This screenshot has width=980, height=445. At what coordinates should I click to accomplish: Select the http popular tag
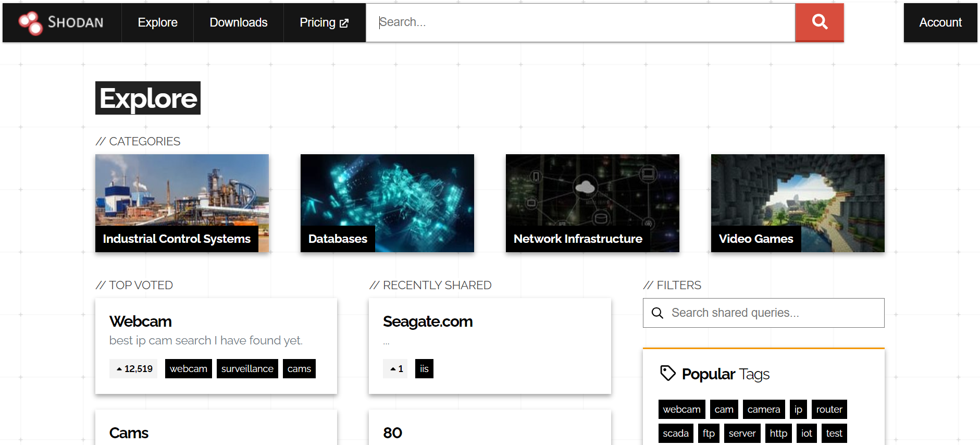[x=778, y=434]
